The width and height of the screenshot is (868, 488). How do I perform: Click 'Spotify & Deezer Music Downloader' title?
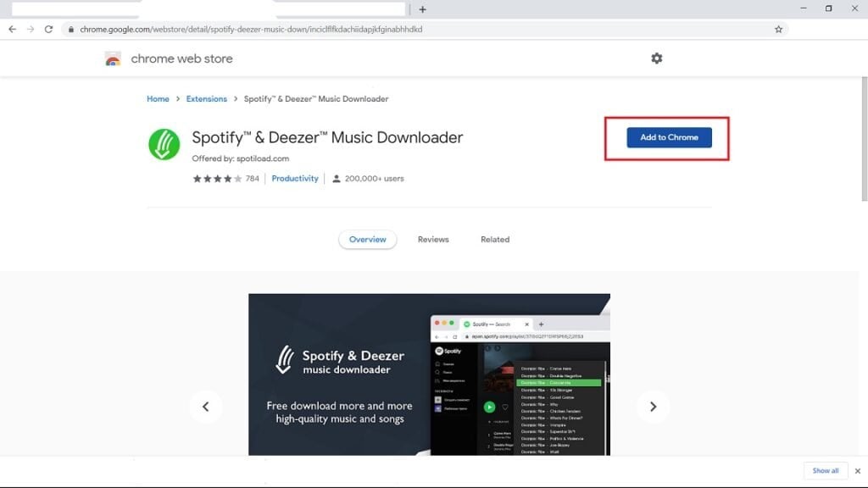[x=327, y=138]
